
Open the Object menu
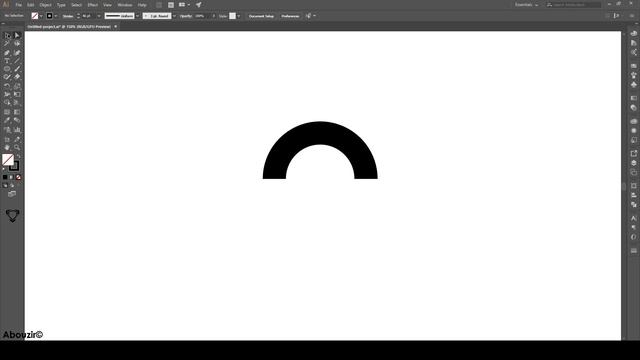click(x=45, y=5)
